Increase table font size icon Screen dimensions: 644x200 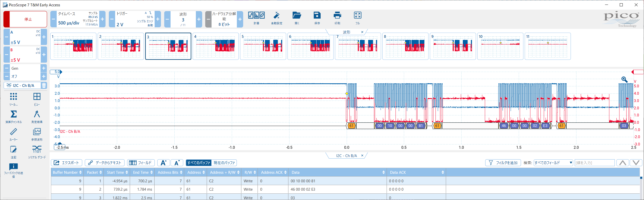(163, 163)
